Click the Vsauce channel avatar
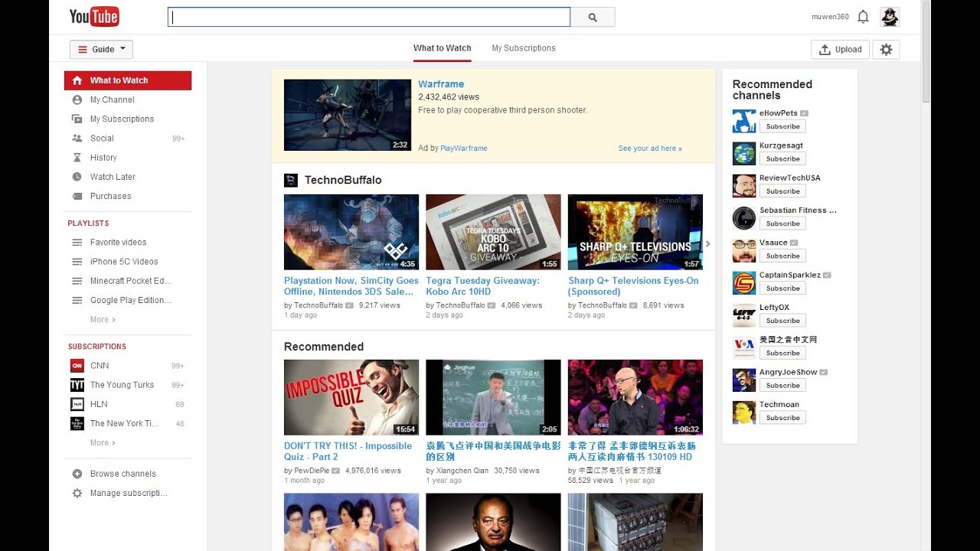The image size is (980, 551). [x=744, y=250]
